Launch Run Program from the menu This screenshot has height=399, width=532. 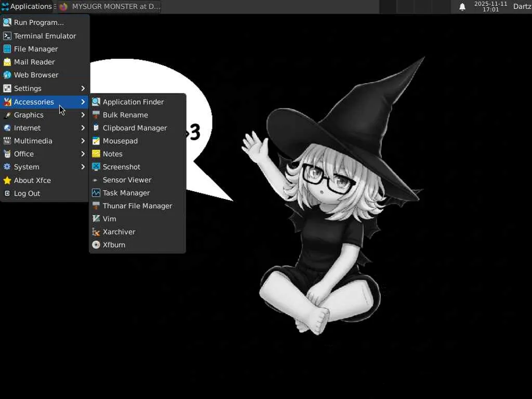[x=45, y=22]
